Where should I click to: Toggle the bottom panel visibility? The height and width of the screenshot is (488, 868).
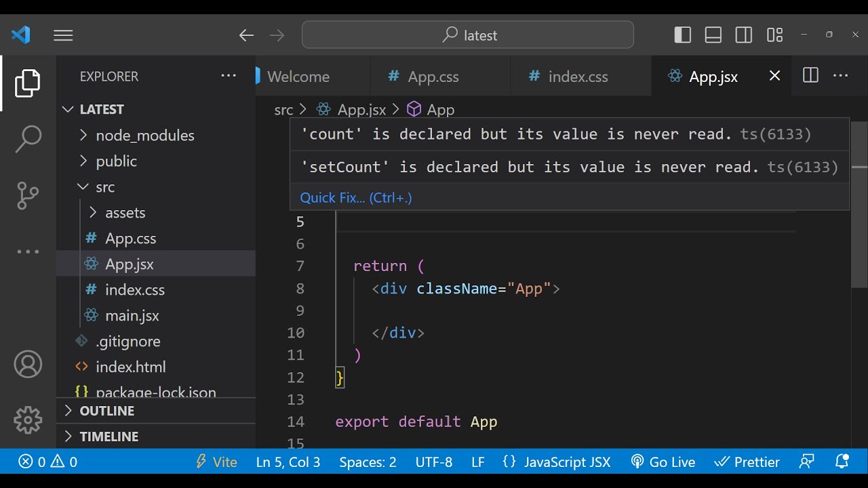coord(713,35)
